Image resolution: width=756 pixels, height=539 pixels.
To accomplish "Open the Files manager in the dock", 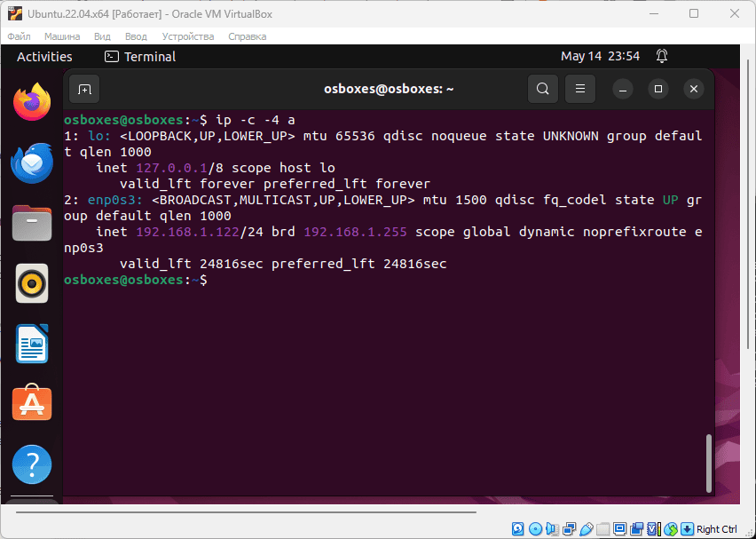I will click(32, 223).
